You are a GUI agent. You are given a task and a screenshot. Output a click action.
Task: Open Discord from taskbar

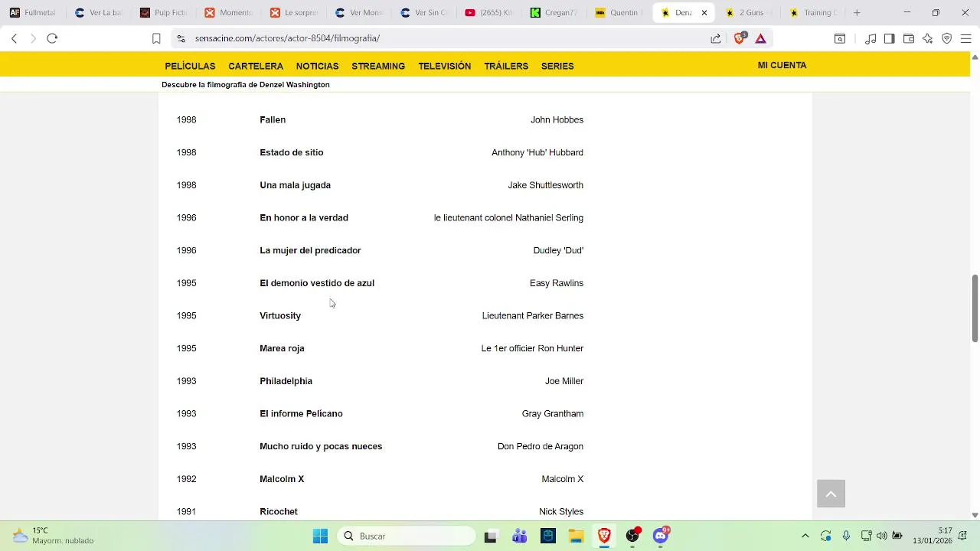click(661, 536)
